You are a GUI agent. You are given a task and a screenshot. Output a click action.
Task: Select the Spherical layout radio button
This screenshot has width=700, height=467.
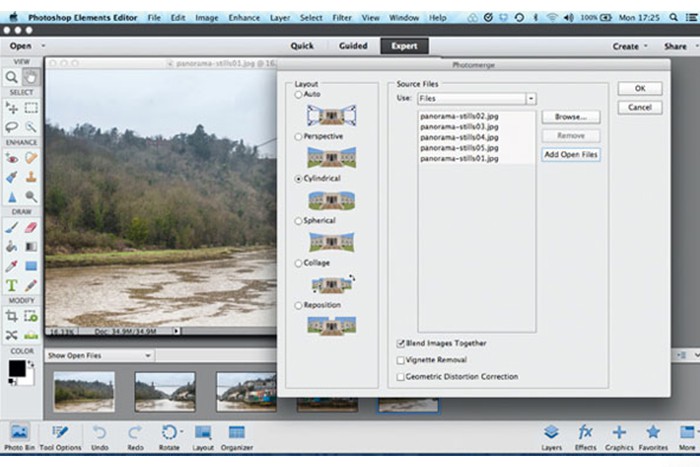pos(299,221)
